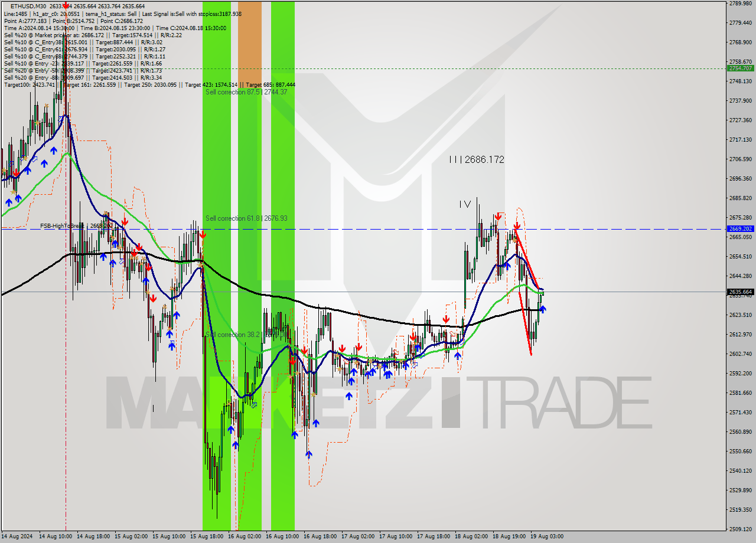This screenshot has width=756, height=543.
Task: Click the 2654.510 price axis label
Action: point(740,256)
